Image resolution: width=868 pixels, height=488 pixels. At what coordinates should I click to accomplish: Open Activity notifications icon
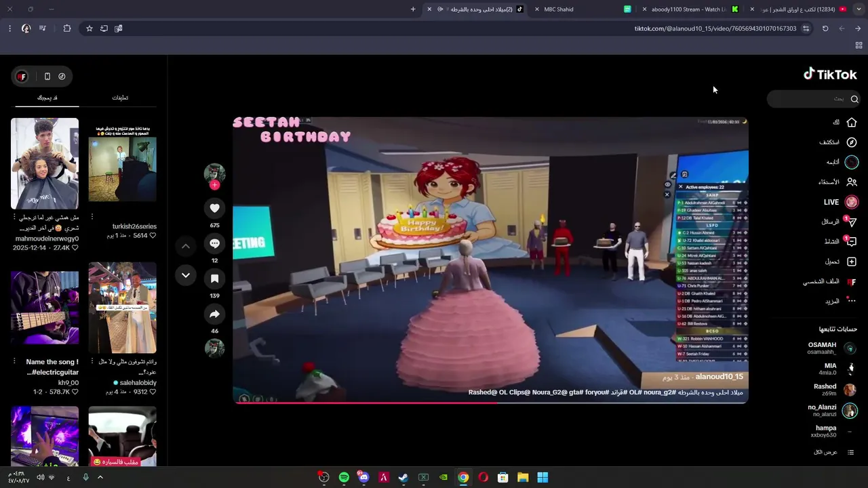pos(852,241)
